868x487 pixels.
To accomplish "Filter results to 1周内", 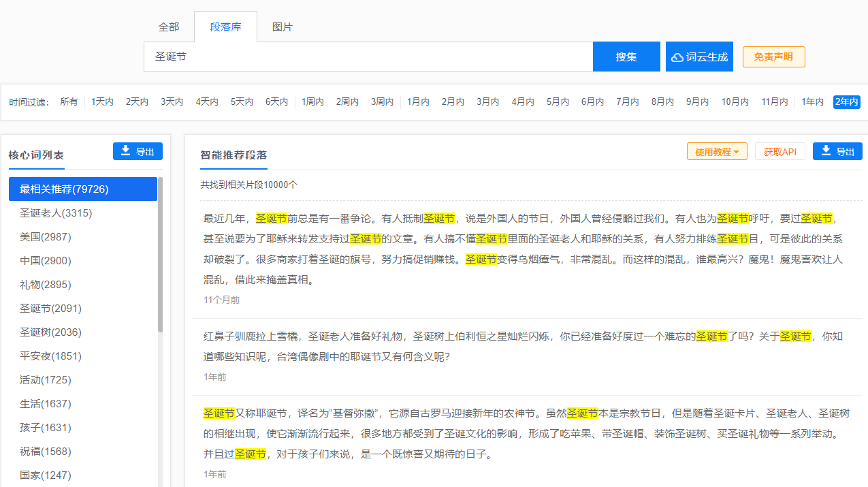I will (x=312, y=101).
